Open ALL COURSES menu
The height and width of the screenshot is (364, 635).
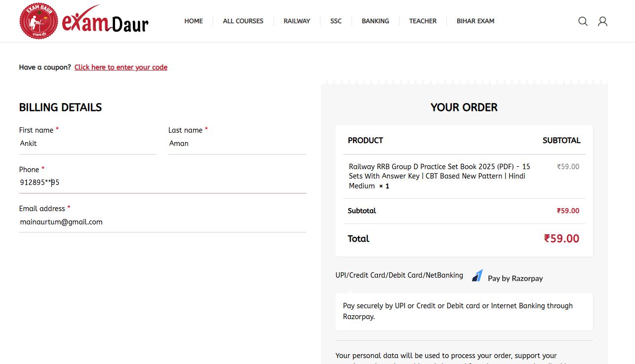point(243,21)
